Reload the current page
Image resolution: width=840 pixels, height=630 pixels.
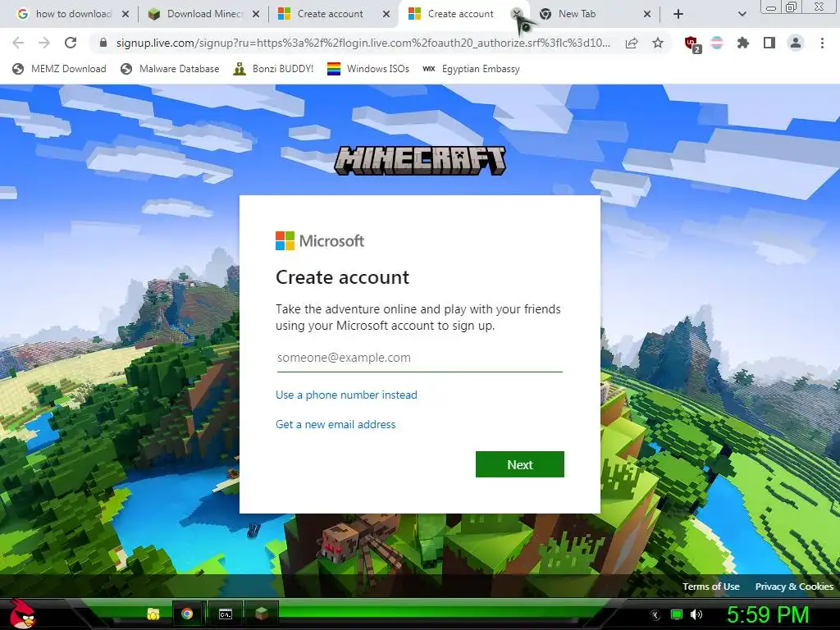pos(71,43)
